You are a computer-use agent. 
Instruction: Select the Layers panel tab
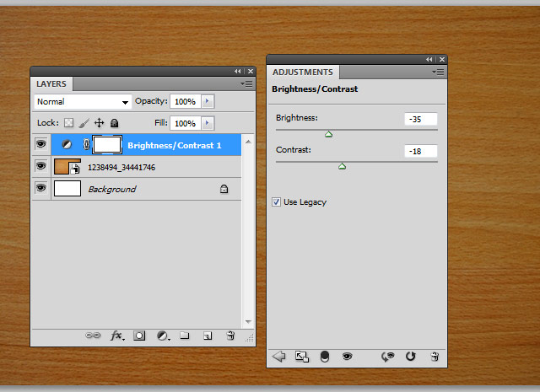coord(51,84)
